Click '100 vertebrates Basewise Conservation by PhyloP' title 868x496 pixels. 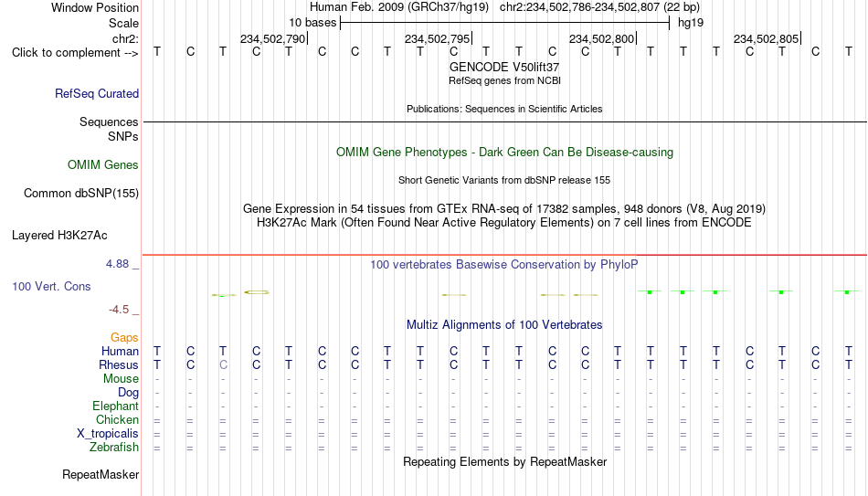click(504, 265)
